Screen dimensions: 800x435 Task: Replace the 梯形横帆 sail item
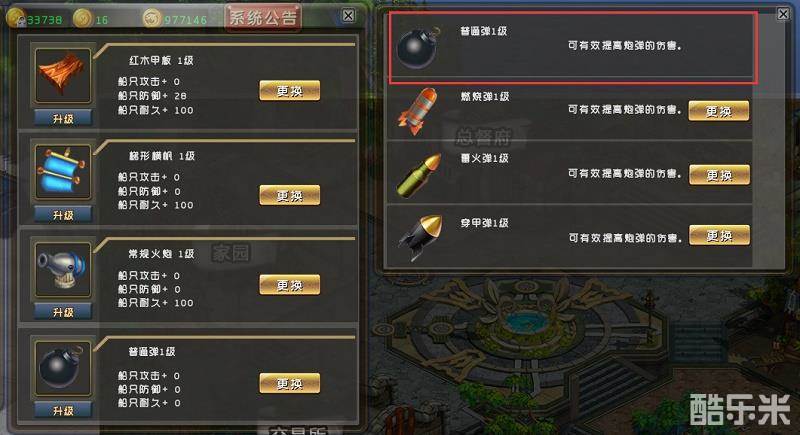(x=289, y=195)
